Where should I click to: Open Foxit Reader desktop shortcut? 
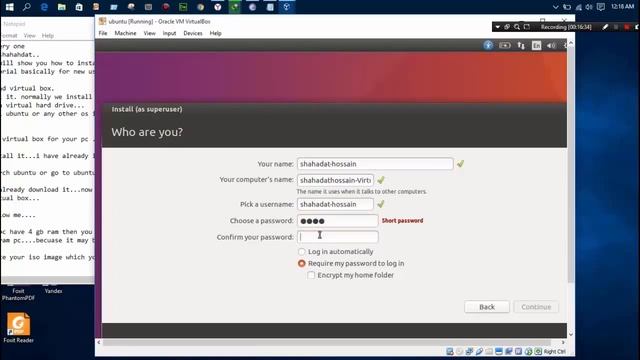(x=18, y=328)
